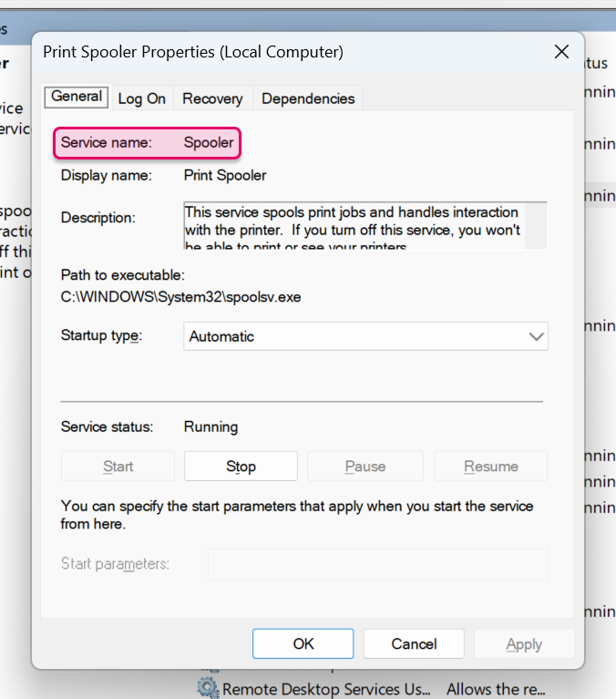Click the disabled Pause button
Screen dimensions: 616x699
(x=365, y=467)
